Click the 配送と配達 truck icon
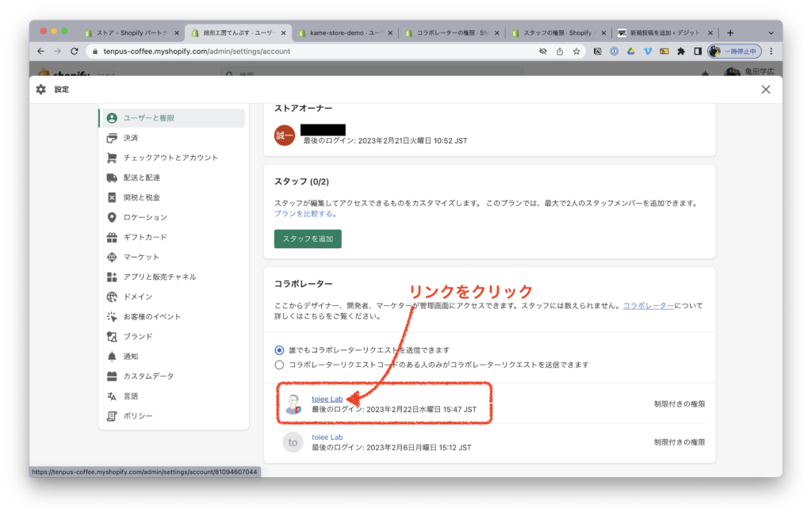 [112, 178]
